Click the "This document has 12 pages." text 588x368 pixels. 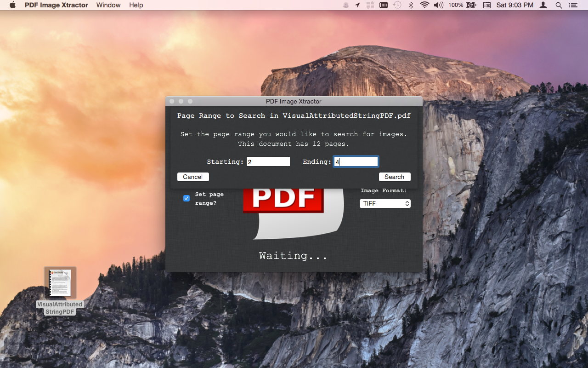click(294, 144)
